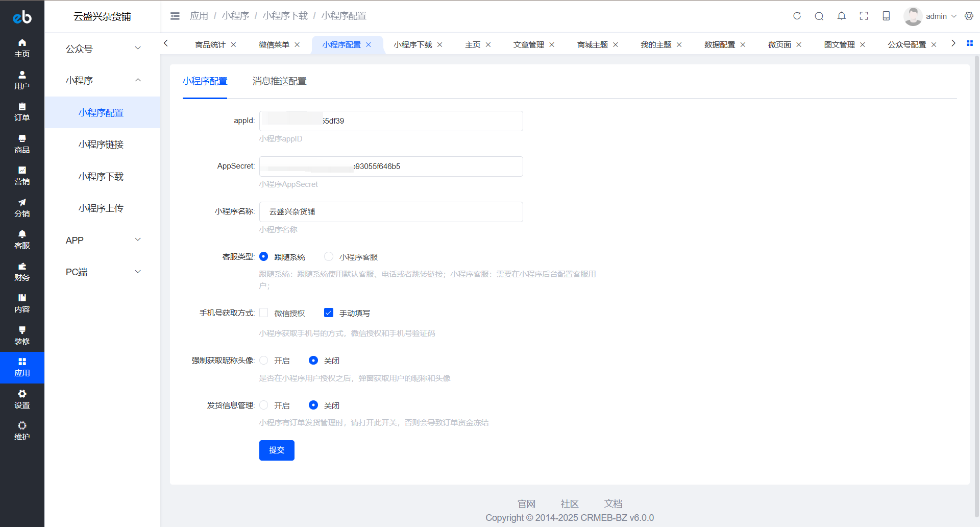
Task: Expand the 公众号 sidebar section
Action: click(x=102, y=48)
